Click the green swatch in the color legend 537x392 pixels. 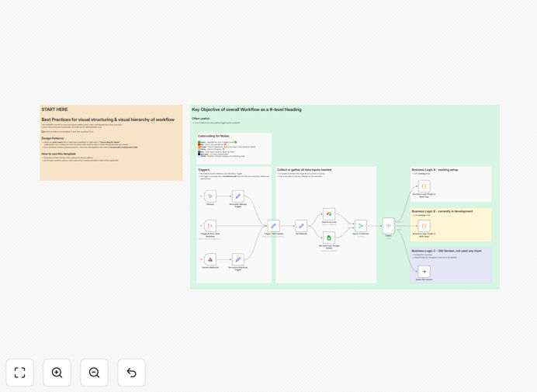(x=199, y=142)
